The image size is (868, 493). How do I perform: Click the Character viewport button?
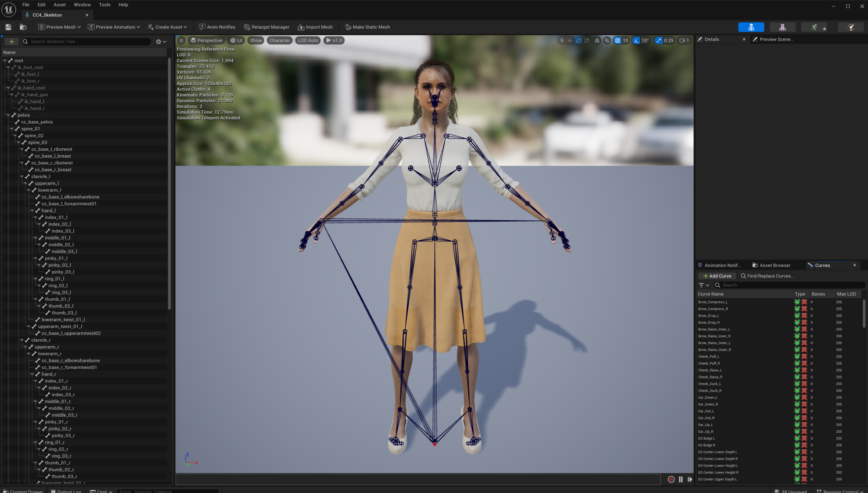[x=279, y=40]
